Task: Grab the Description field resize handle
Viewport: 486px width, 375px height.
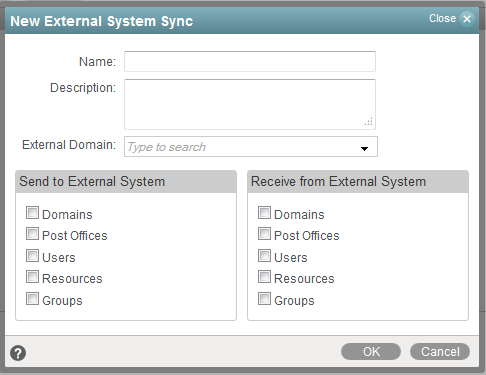Action: (x=369, y=122)
